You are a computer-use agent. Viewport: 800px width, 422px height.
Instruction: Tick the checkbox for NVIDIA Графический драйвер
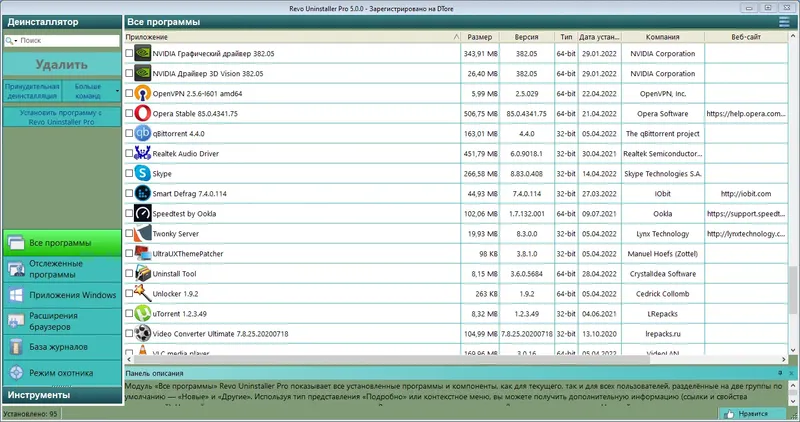coord(129,53)
